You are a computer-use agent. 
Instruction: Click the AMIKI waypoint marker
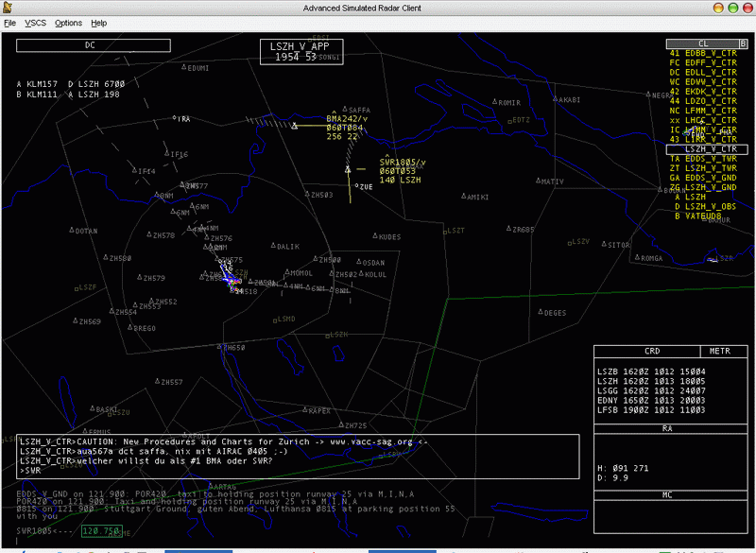tap(463, 197)
